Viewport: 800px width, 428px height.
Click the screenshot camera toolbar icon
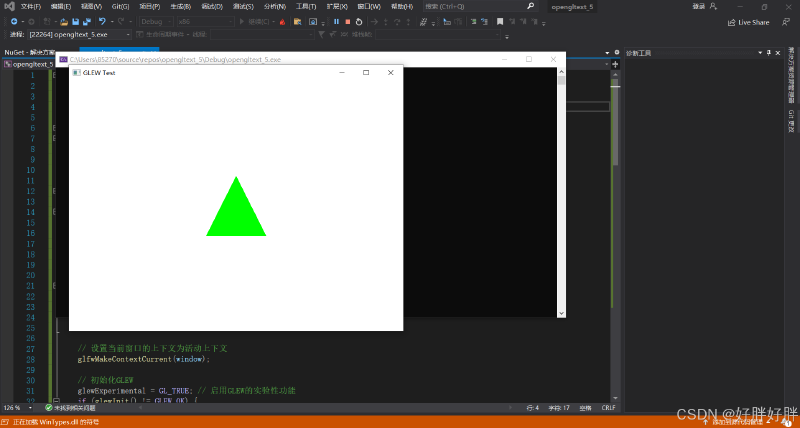313,22
